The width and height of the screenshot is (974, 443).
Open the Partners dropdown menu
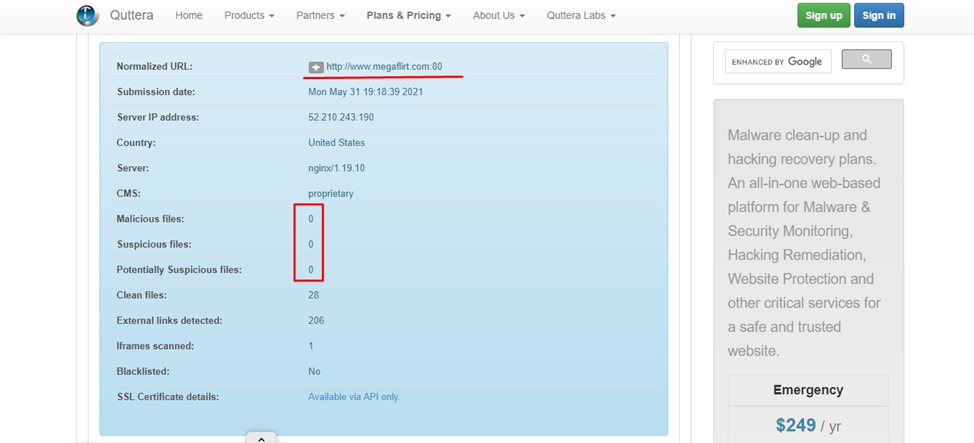[x=321, y=16]
